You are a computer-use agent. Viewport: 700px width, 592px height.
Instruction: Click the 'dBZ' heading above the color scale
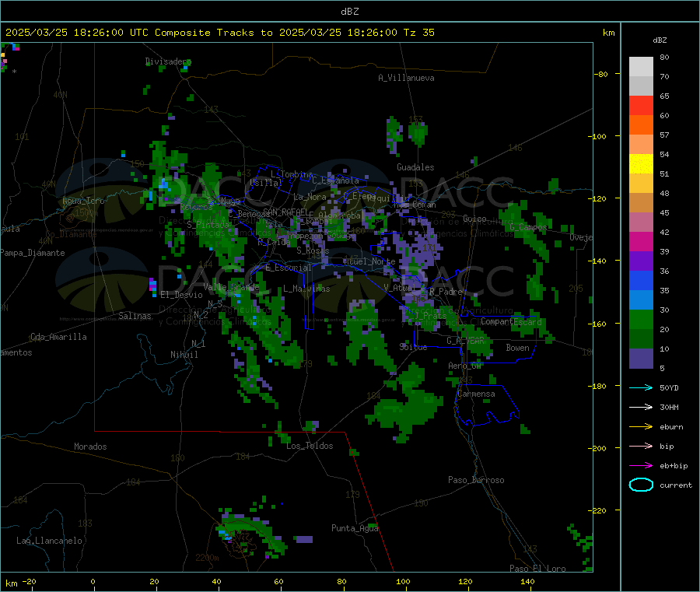(660, 40)
